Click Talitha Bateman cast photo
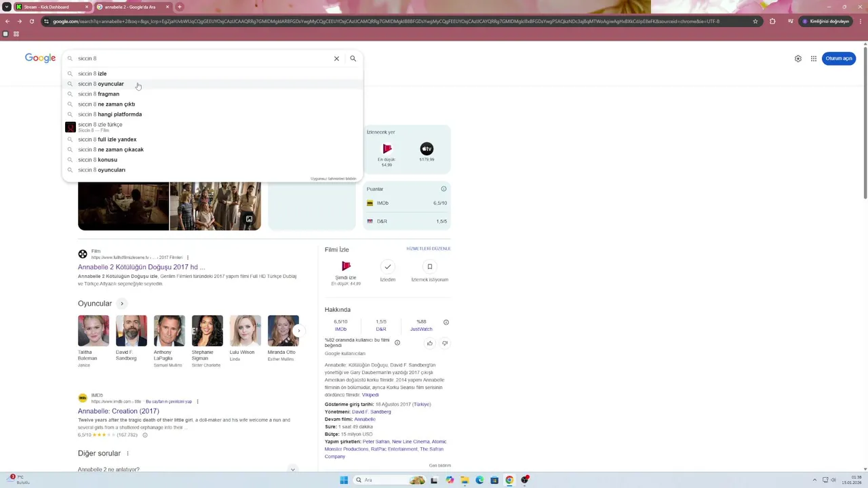868x488 pixels. 94,331
